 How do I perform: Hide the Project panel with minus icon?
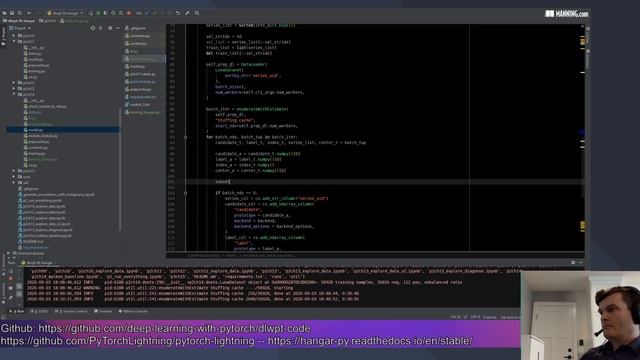[118, 28]
